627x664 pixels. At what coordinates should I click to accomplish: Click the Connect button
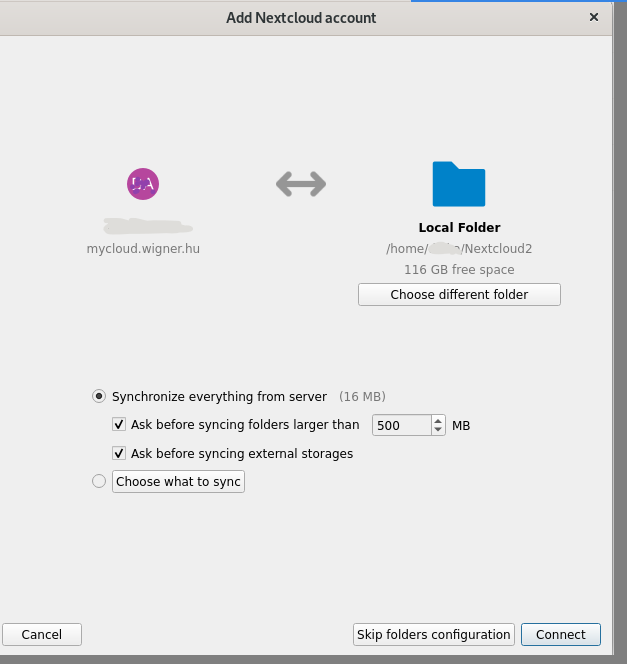point(561,634)
